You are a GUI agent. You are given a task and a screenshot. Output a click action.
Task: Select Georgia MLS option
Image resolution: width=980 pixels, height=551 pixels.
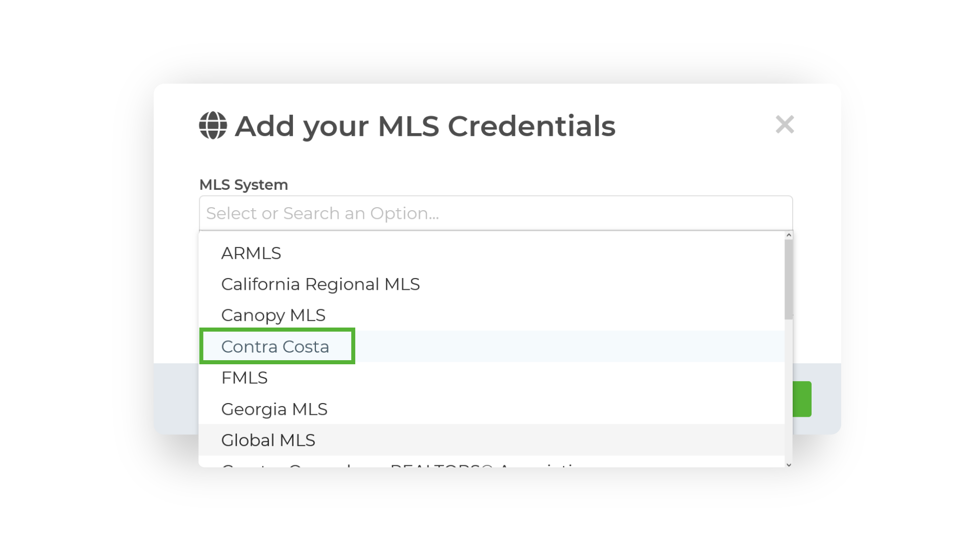point(492,409)
